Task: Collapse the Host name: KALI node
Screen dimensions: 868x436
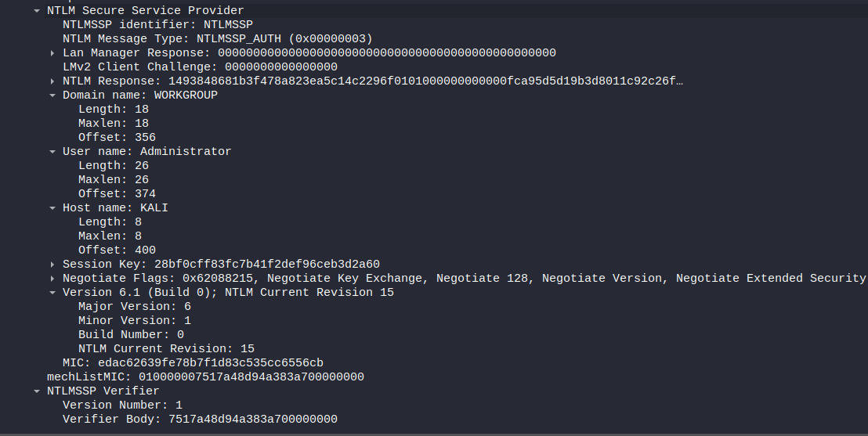Action: 52,208
